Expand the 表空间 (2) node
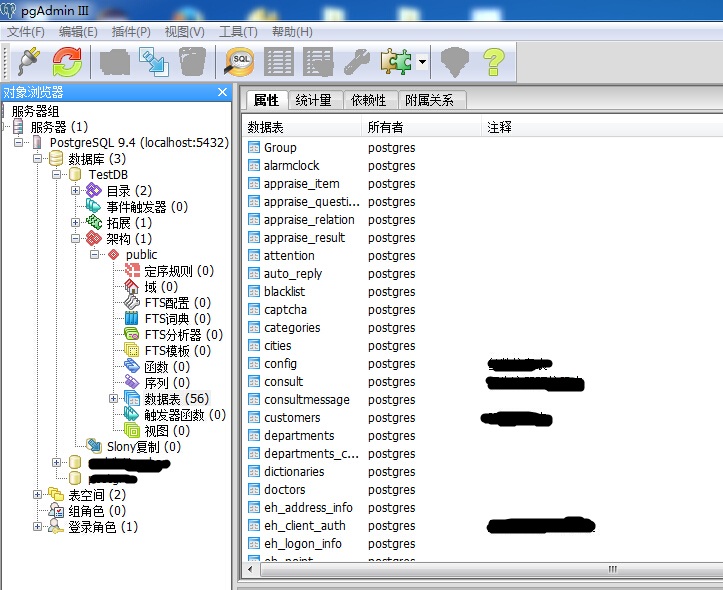Viewport: 723px width, 590px height. tap(37, 495)
